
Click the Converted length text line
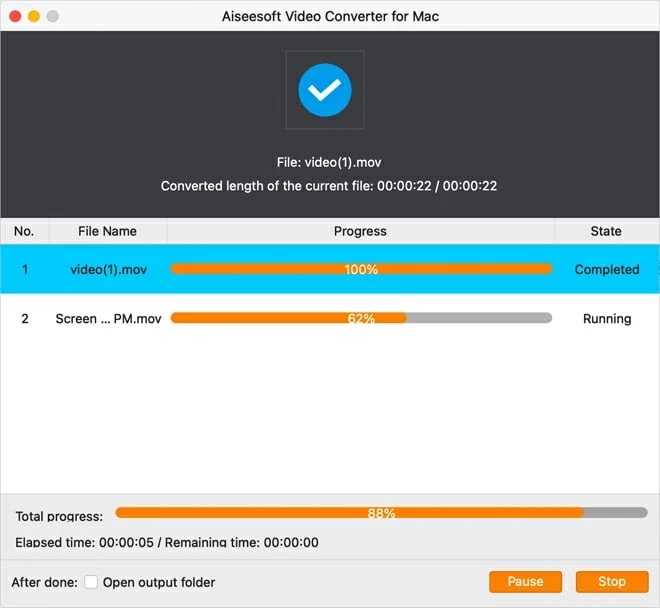pyautogui.click(x=329, y=186)
